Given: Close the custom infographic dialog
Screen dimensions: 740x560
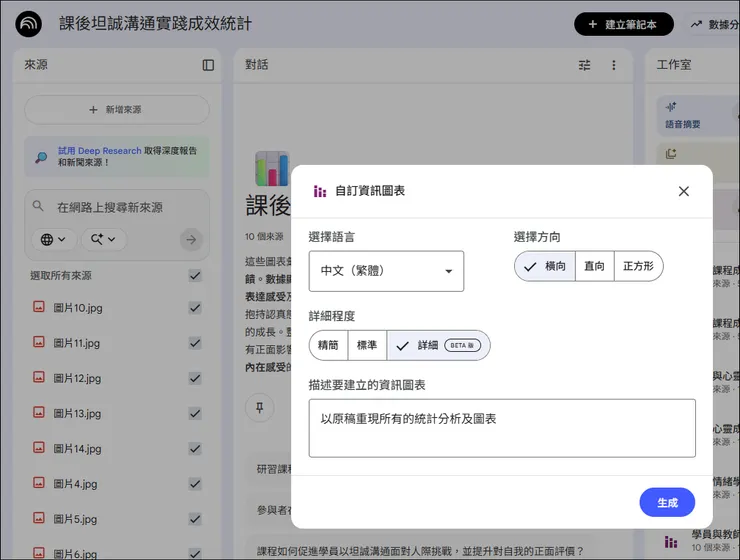Looking at the screenshot, I should [683, 191].
